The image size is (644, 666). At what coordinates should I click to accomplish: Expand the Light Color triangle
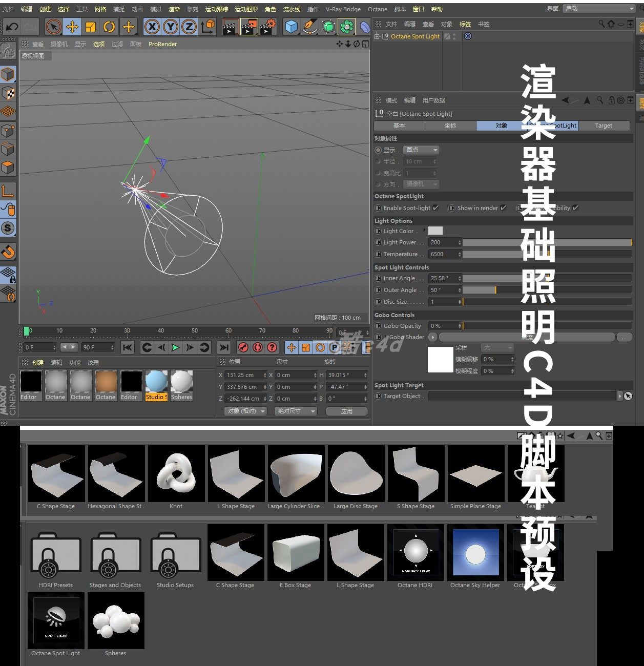tap(424, 230)
